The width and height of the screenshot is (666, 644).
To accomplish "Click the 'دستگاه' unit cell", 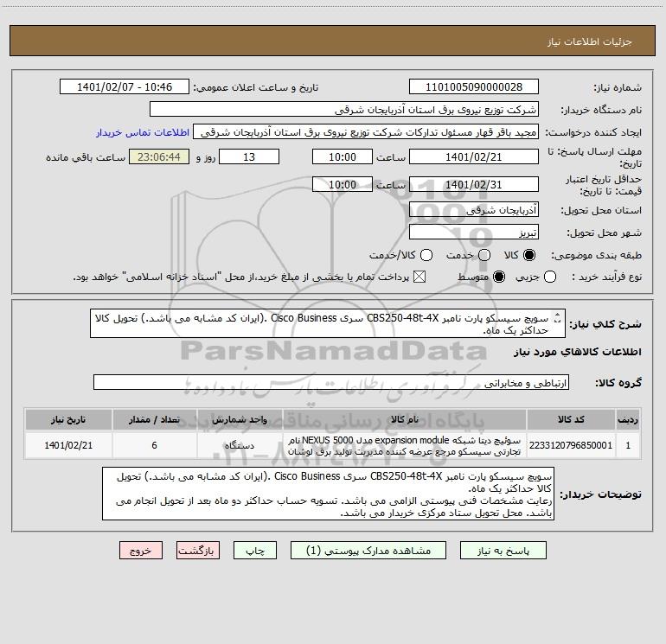I will point(240,445).
